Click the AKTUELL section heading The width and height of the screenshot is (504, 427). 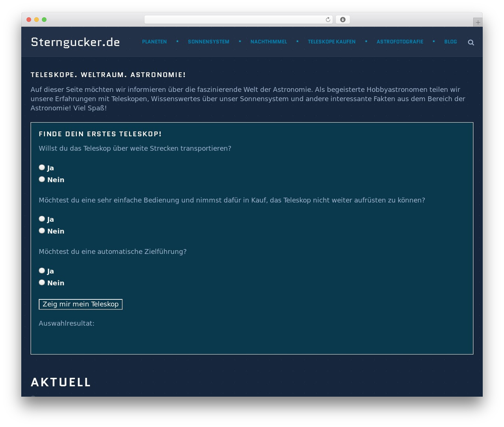[x=61, y=382]
